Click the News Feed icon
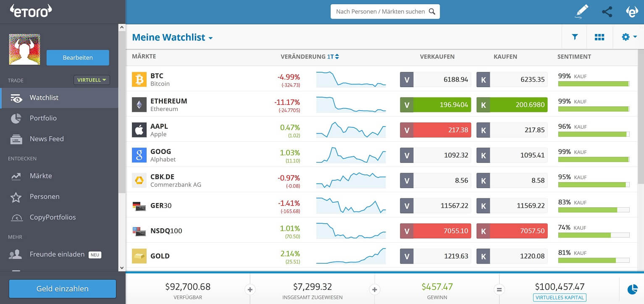Viewport: 644px width, 304px height. coord(16,139)
